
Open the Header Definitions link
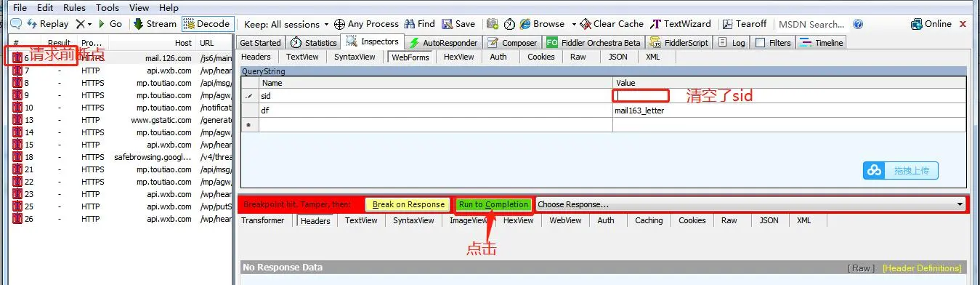(922, 268)
